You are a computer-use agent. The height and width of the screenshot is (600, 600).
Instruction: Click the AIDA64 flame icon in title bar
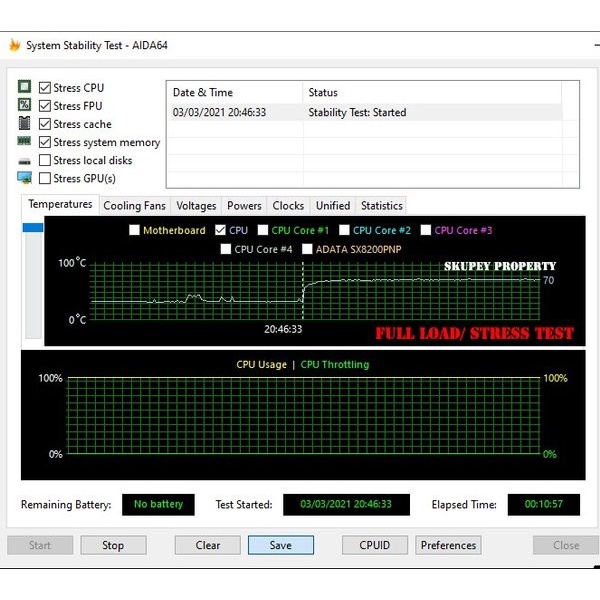(x=14, y=45)
